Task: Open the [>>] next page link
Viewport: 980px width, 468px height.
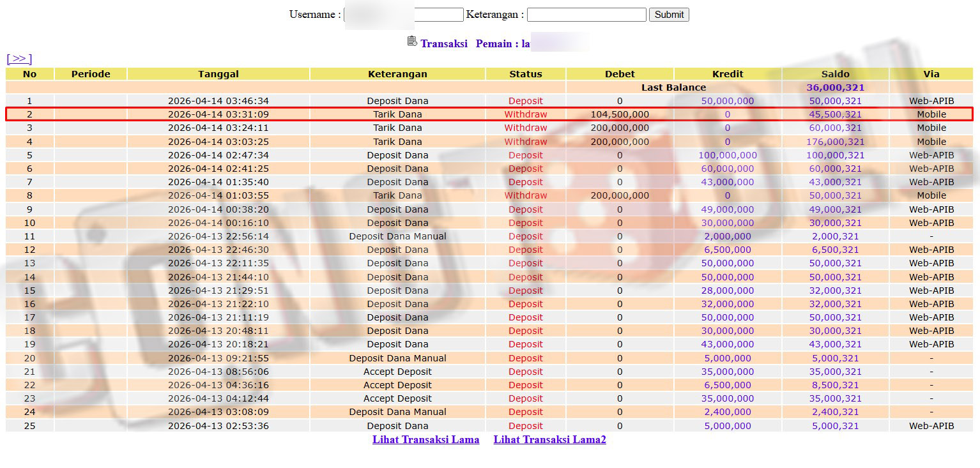Action: 19,59
